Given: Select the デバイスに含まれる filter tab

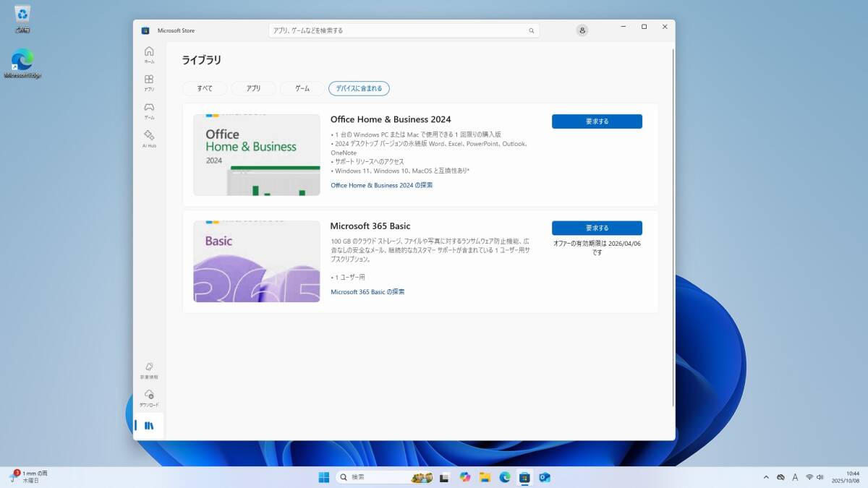Looking at the screenshot, I should [359, 88].
